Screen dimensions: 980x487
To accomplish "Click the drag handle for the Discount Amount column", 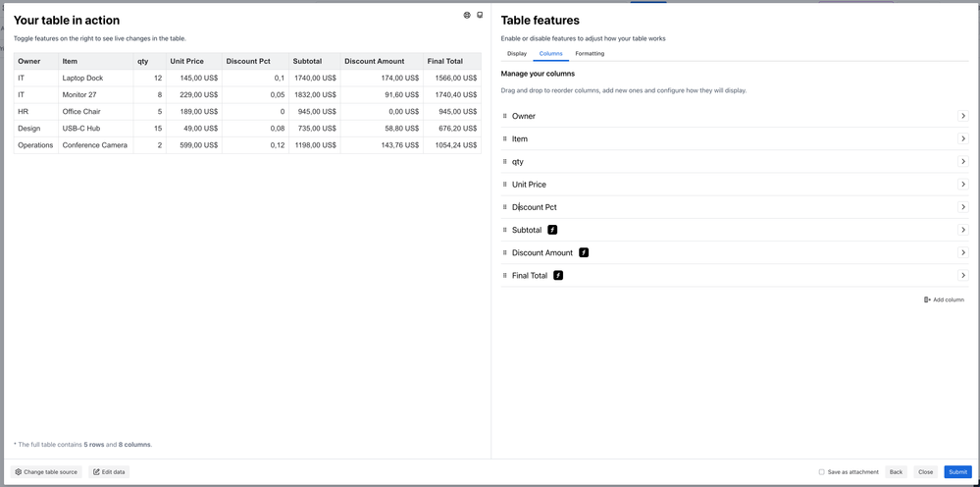I will point(505,252).
